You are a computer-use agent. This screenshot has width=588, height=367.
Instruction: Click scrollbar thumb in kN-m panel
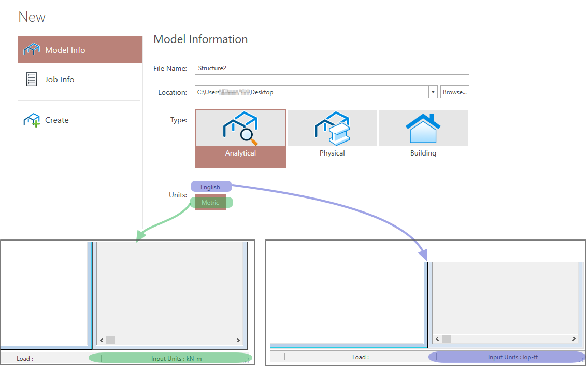[110, 341]
